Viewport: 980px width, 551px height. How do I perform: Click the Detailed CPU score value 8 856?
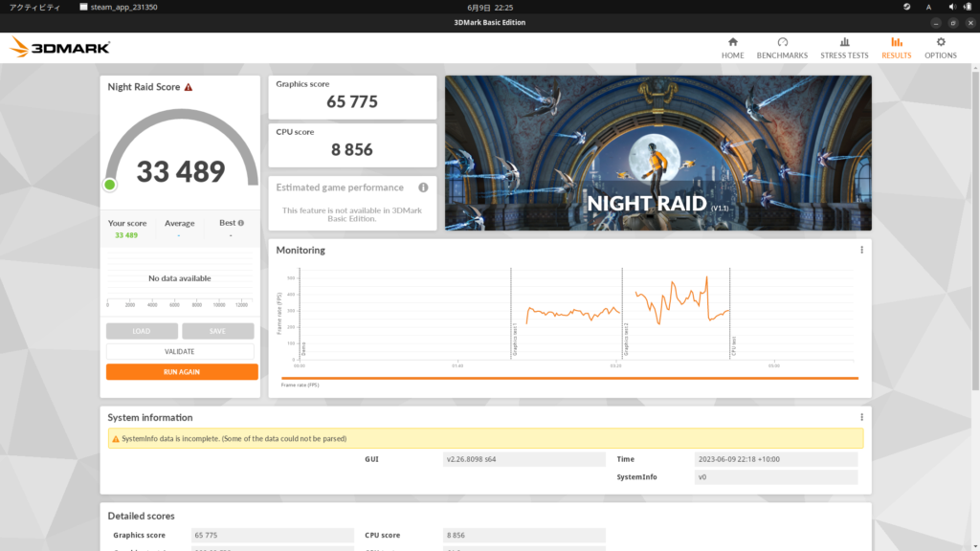523,536
